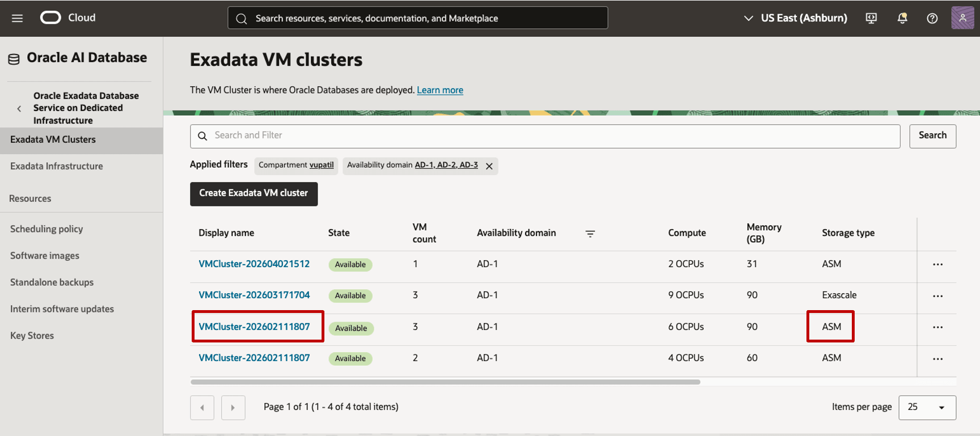Click the Oracle AI Database icon
This screenshot has height=436, width=980.
pos(14,58)
